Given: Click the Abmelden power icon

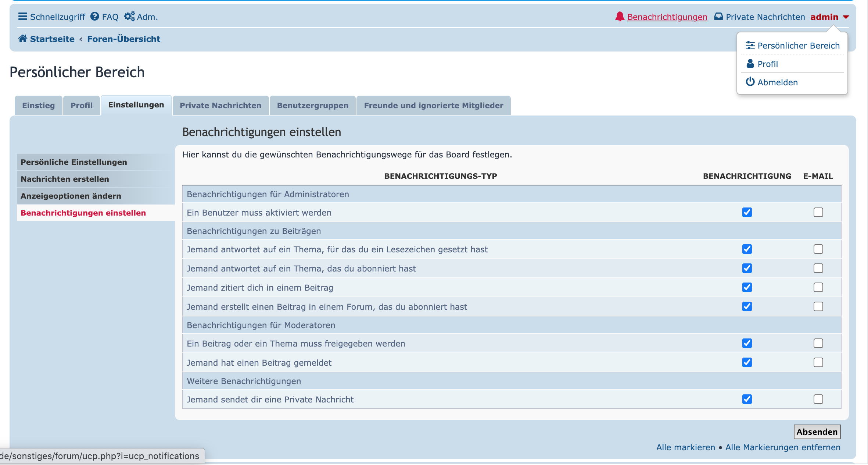Looking at the screenshot, I should tap(750, 82).
